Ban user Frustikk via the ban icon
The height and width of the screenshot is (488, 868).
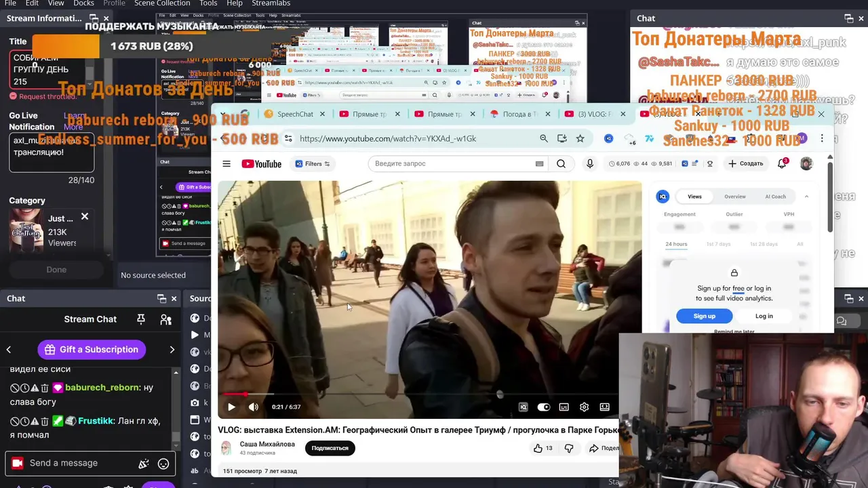[x=14, y=421]
